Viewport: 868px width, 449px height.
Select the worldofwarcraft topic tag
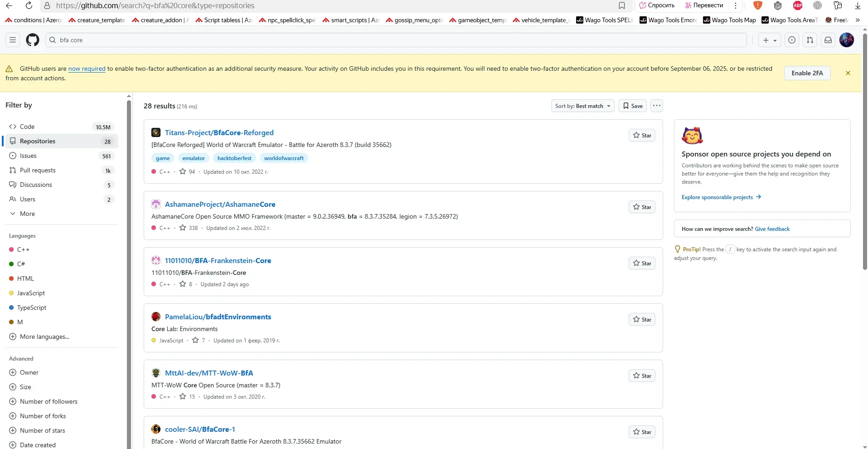284,158
